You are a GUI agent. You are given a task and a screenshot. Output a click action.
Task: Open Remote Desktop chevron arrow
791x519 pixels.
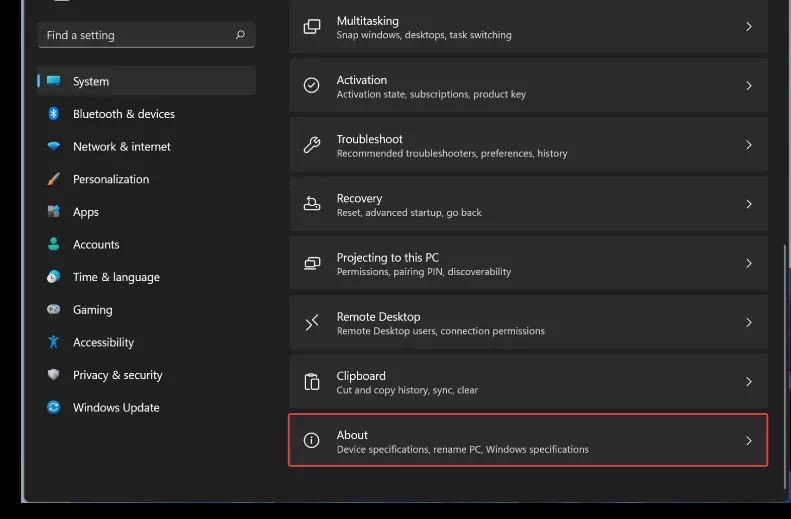pos(749,322)
